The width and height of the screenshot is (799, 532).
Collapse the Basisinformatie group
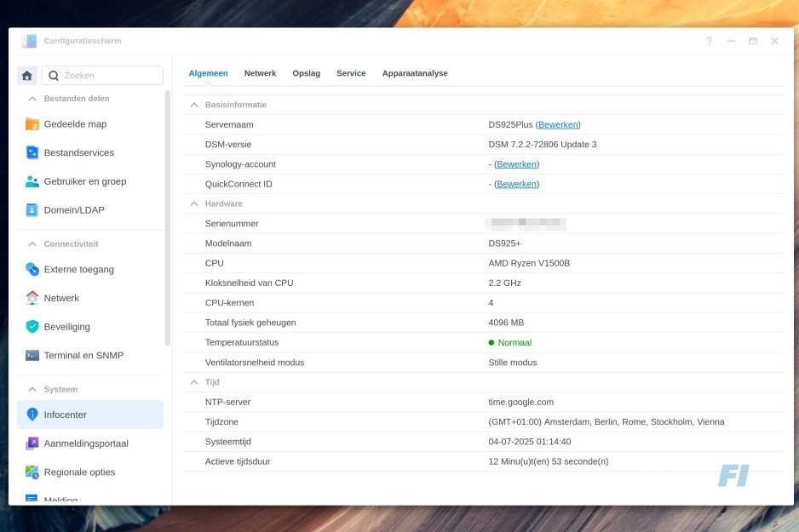[194, 105]
